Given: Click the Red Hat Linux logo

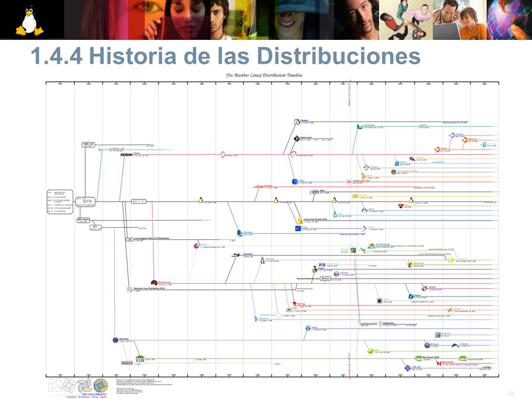Looking at the screenshot, I should pos(154,283).
